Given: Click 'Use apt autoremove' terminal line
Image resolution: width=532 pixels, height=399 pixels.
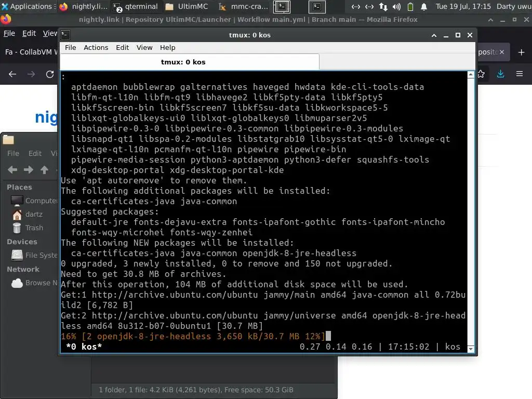Looking at the screenshot, I should 154,180.
